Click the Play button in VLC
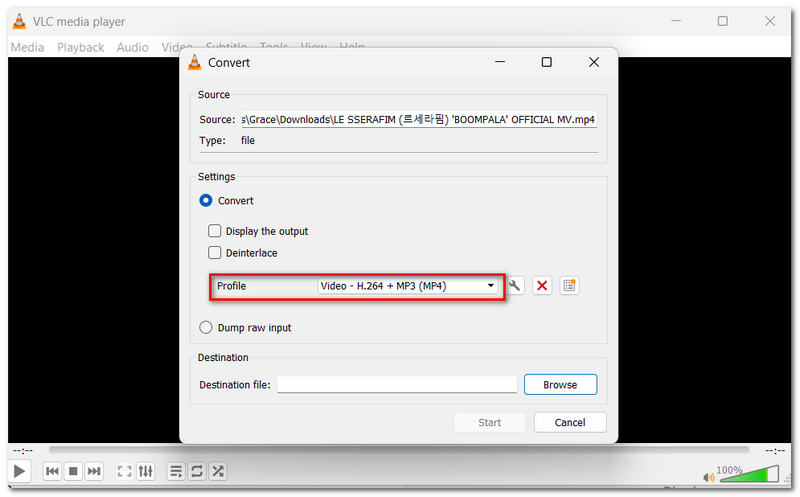Image resolution: width=800 pixels, height=497 pixels. pyautogui.click(x=19, y=471)
